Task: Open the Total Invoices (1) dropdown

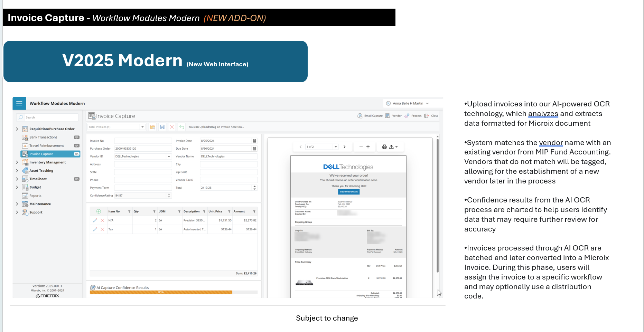Action: click(142, 127)
